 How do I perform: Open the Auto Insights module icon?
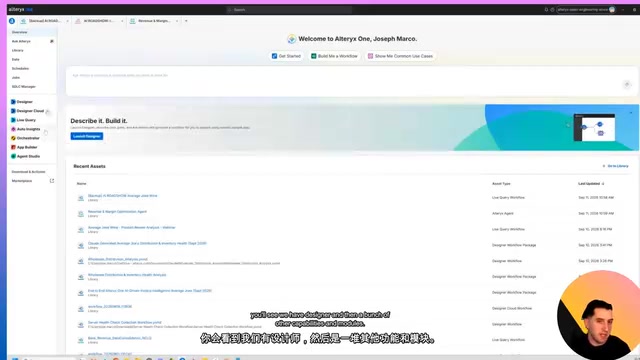[13, 129]
